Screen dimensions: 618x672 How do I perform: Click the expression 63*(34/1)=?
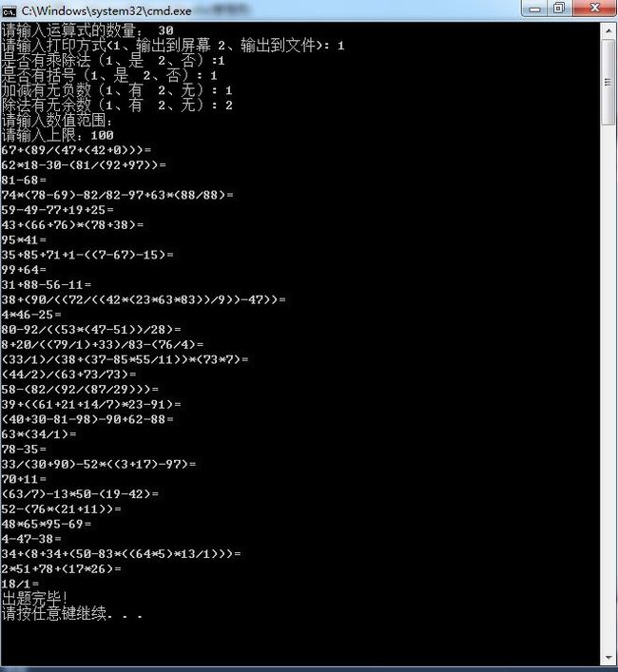39,434
